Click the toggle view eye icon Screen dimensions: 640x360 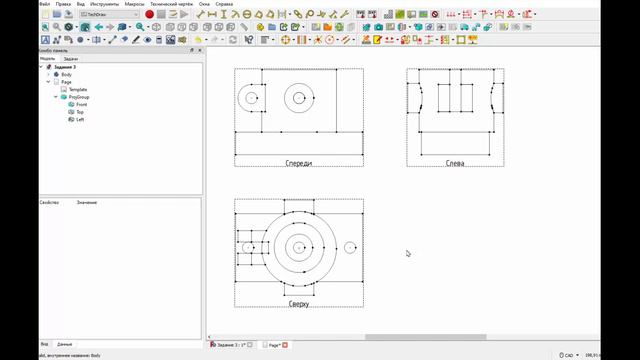coord(147,40)
